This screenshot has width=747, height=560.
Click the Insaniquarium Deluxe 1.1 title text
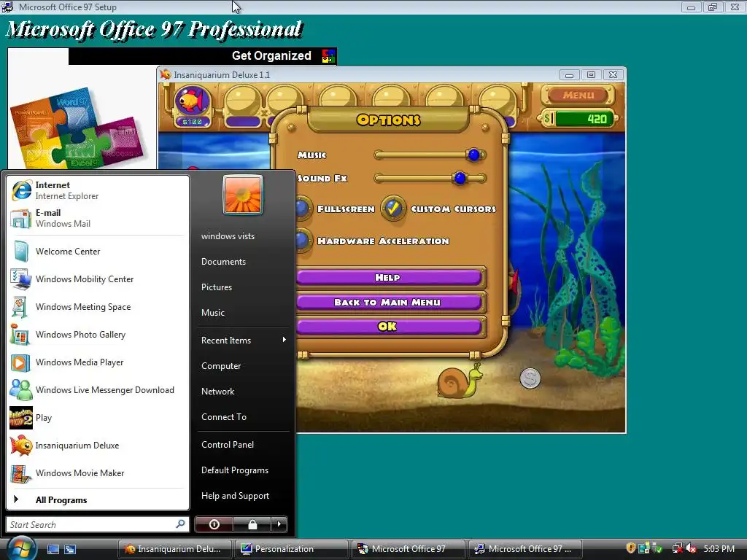click(x=222, y=75)
